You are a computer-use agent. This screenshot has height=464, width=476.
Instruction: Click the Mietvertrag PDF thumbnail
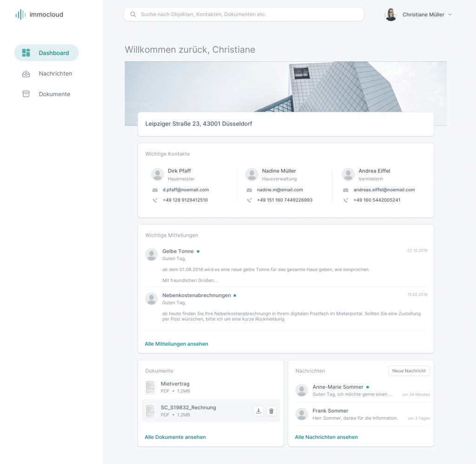(x=151, y=387)
